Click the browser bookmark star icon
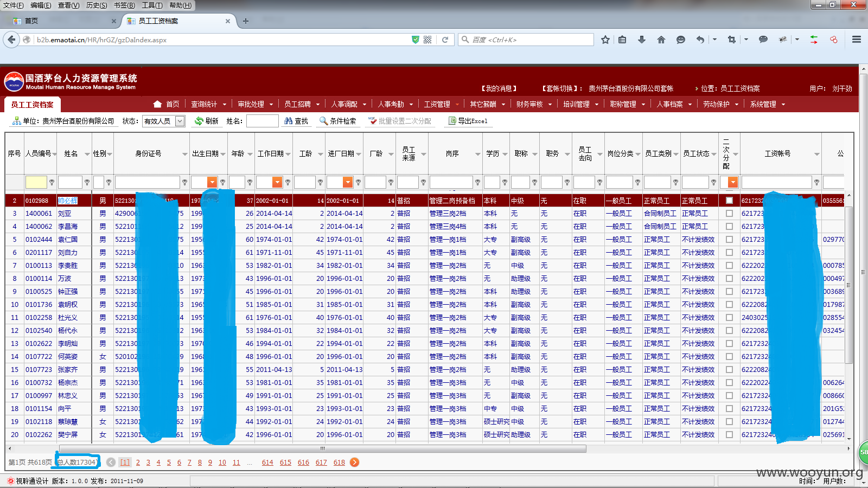868x488 pixels. (605, 40)
